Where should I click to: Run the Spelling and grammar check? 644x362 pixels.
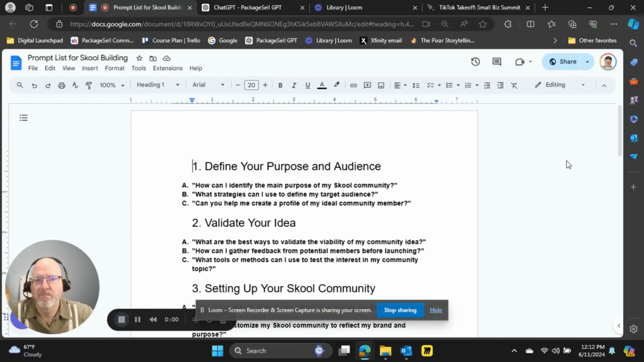[75, 84]
